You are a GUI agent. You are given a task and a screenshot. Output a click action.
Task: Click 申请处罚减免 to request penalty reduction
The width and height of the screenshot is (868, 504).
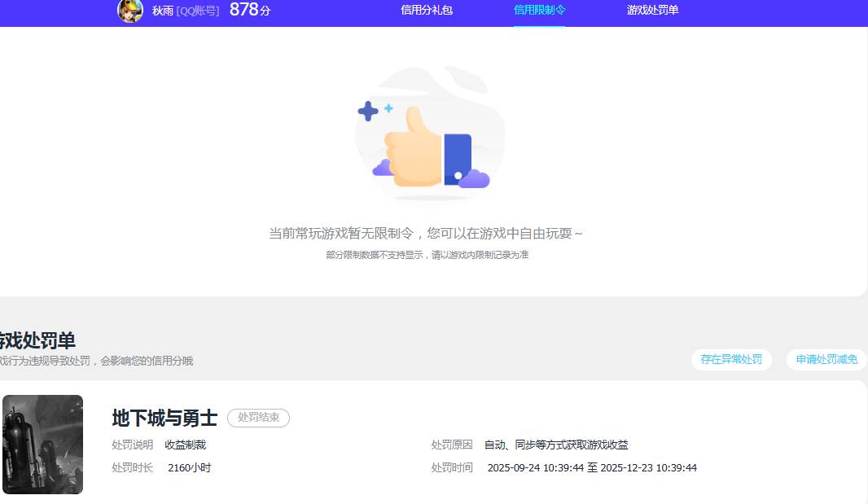click(826, 359)
